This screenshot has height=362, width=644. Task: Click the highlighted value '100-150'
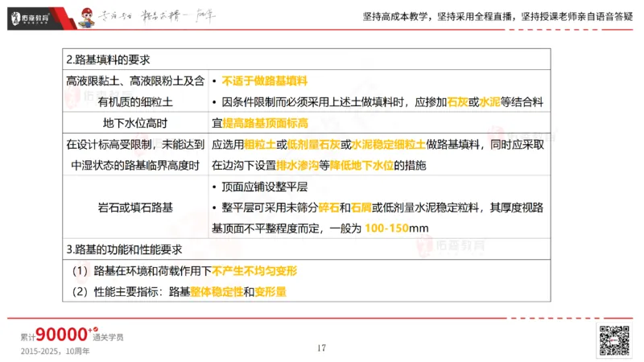386,228
